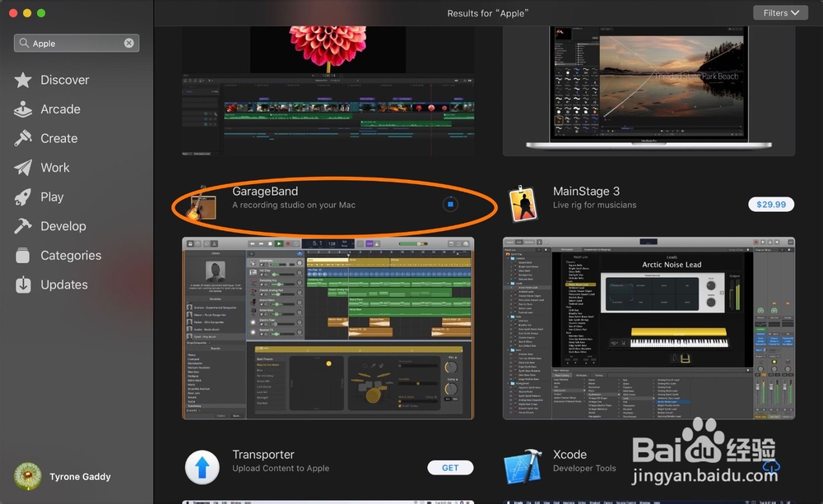Go to Create in the sidebar

(58, 138)
